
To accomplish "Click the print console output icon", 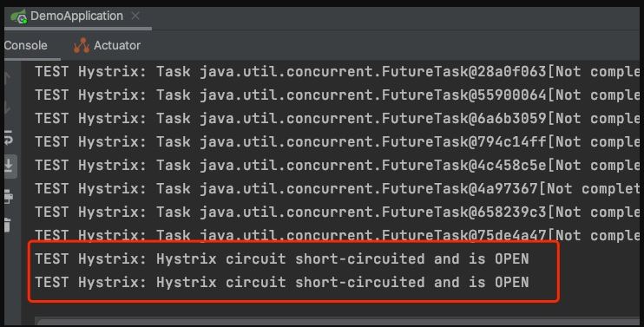I will pos(8,197).
